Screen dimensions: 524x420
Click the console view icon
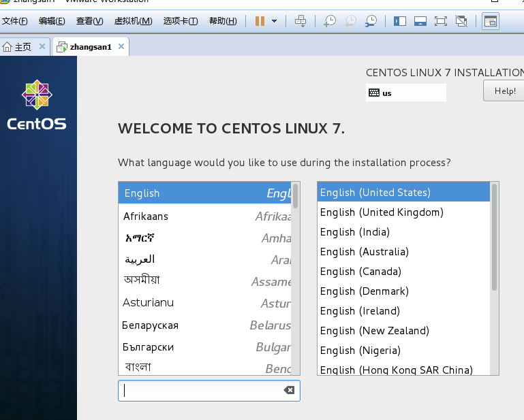pyautogui.click(x=490, y=21)
